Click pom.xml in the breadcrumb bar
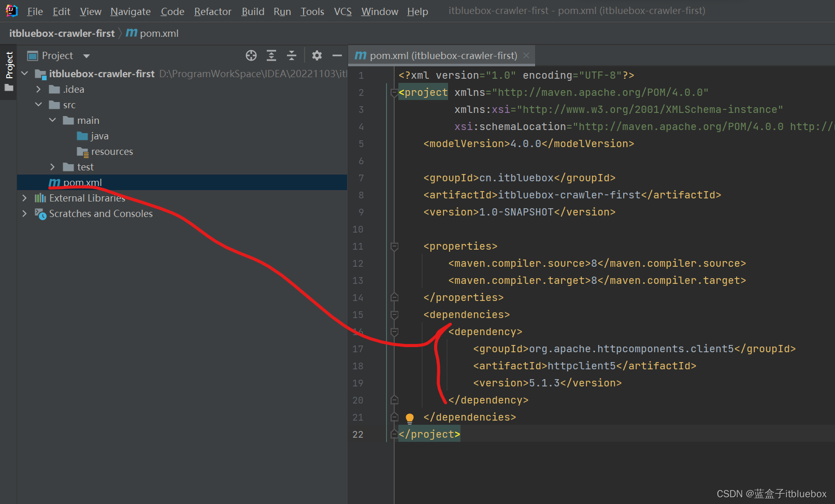The height and width of the screenshot is (504, 835). click(x=159, y=33)
